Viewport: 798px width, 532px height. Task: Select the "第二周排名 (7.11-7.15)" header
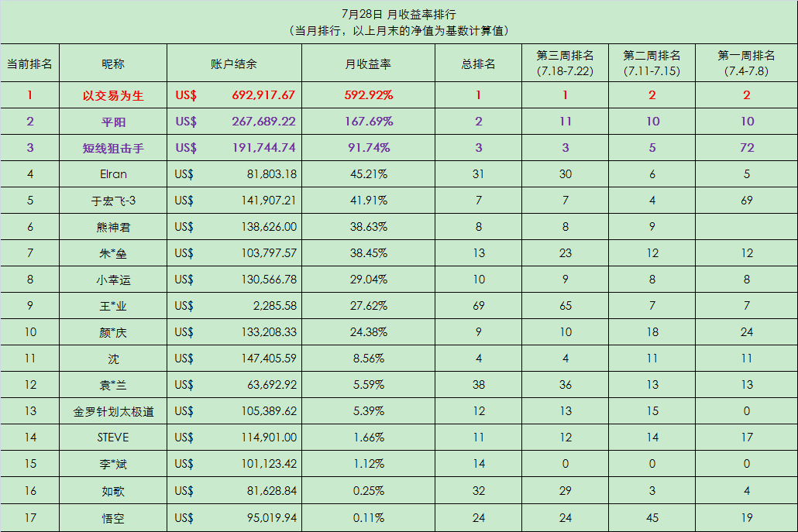[652, 63]
